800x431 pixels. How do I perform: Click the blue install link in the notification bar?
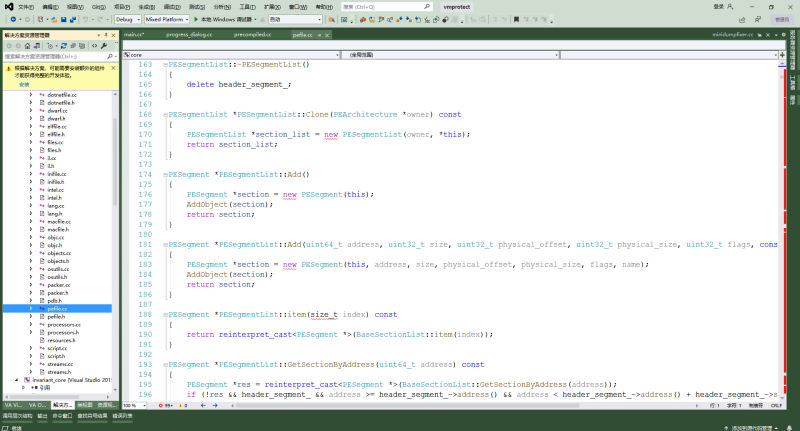click(x=24, y=84)
